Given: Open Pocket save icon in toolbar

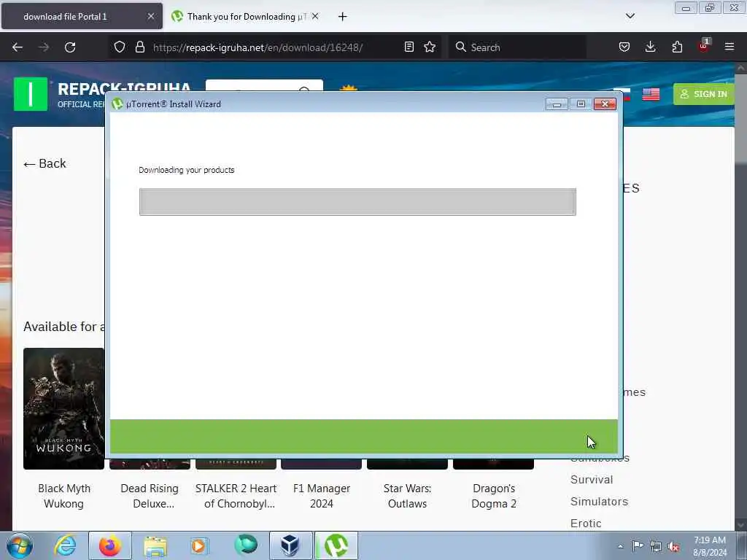Looking at the screenshot, I should pyautogui.click(x=624, y=47).
